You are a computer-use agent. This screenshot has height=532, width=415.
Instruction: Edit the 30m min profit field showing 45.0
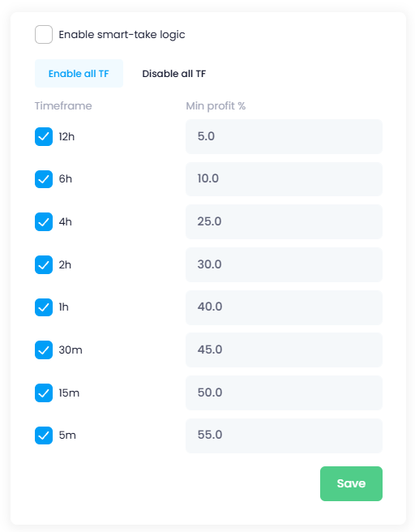pyautogui.click(x=284, y=350)
